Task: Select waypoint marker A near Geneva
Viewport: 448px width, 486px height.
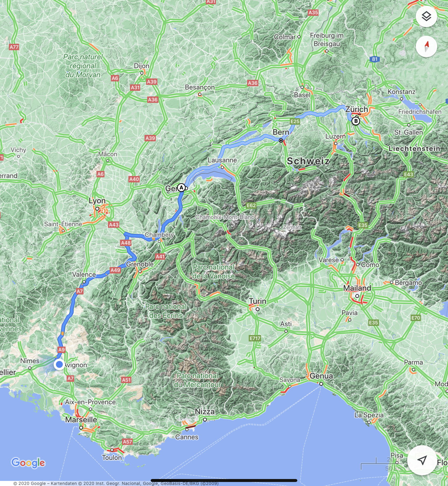Action: [181, 188]
